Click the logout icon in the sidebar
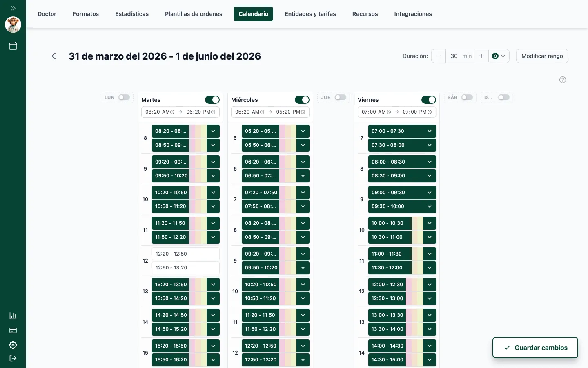 (x=13, y=358)
